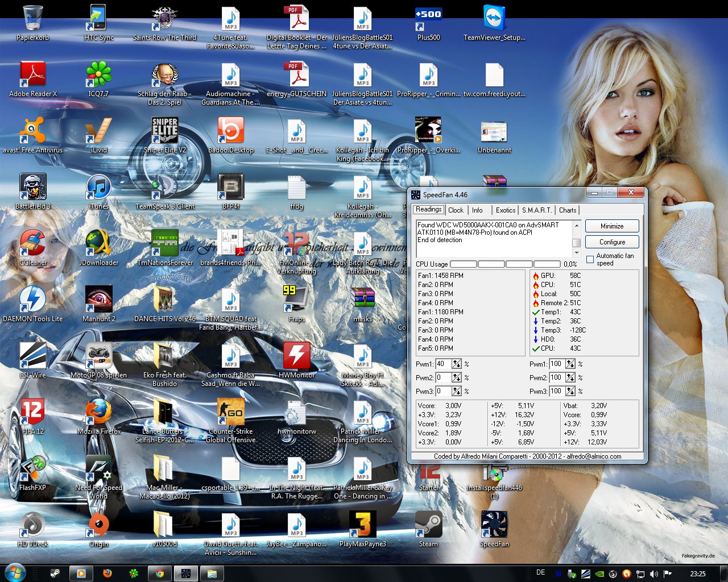The image size is (728, 582).
Task: Click the Vbat 3,20V voltage reading
Action: 585,406
